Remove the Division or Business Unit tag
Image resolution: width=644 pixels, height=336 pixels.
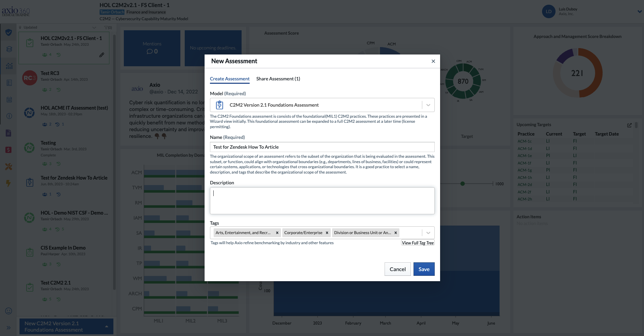[x=396, y=232]
